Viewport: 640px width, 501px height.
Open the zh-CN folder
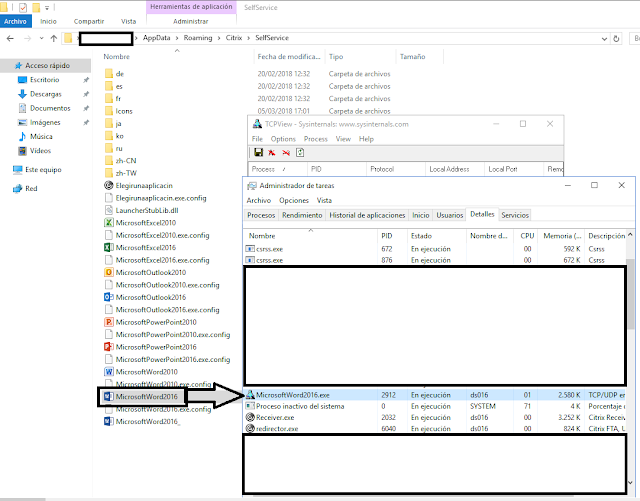[x=126, y=161]
